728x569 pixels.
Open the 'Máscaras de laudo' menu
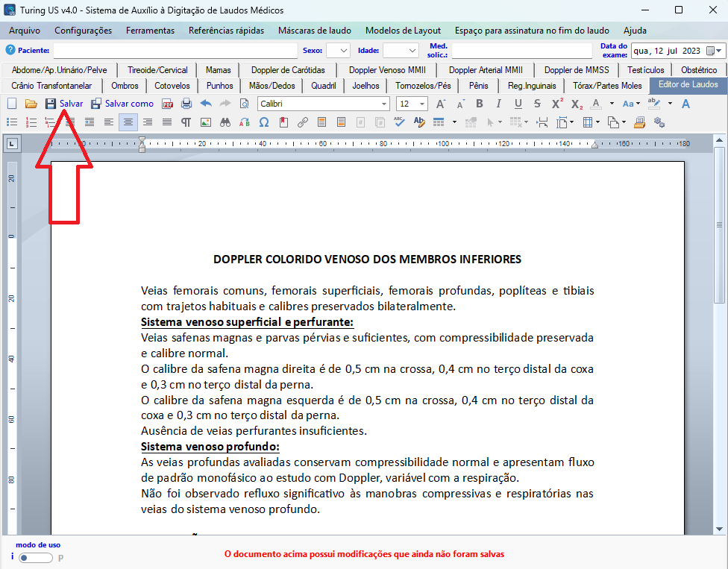pos(314,31)
